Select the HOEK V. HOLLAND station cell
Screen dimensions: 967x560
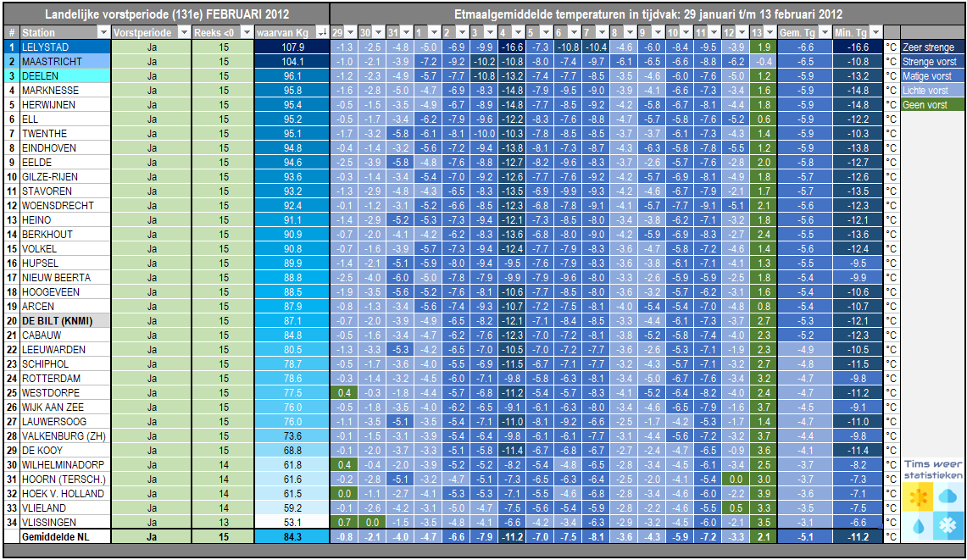pyautogui.click(x=65, y=493)
